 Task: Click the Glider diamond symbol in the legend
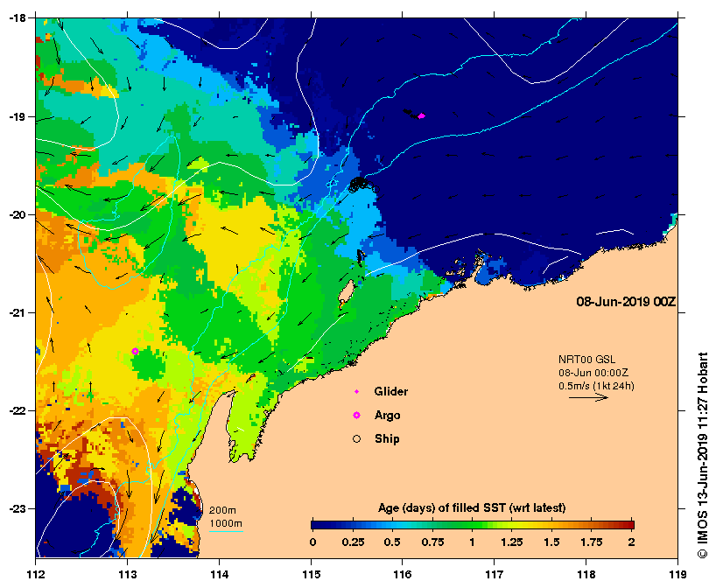(356, 392)
